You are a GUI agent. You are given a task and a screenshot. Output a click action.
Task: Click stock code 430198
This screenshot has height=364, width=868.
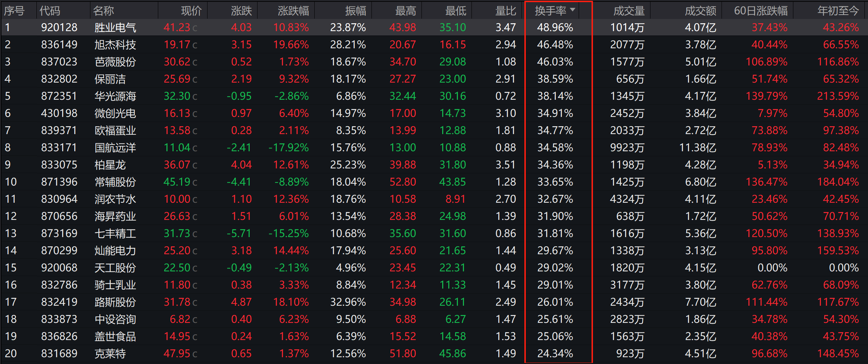click(x=59, y=113)
